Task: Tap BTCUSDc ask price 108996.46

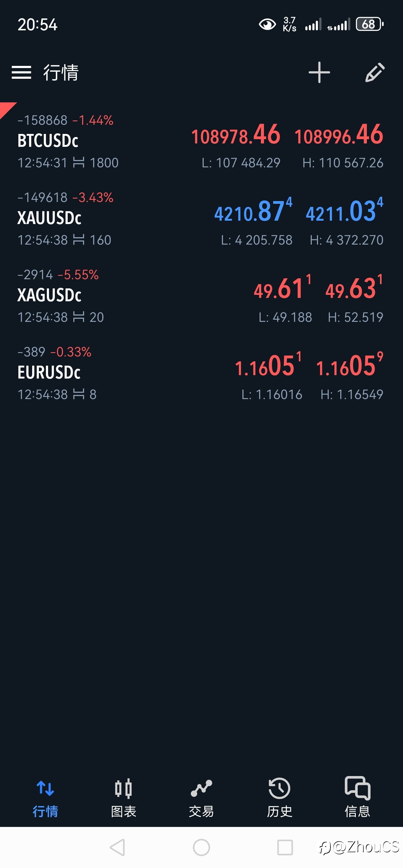Action: 339,135
